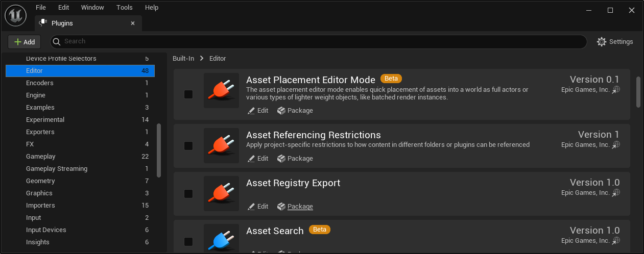This screenshot has width=644, height=254.
Task: Click the Add button
Action: coord(24,42)
